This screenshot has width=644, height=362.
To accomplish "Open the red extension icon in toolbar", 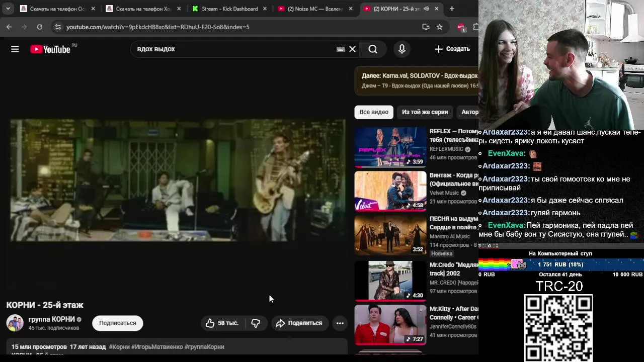I will tap(461, 27).
